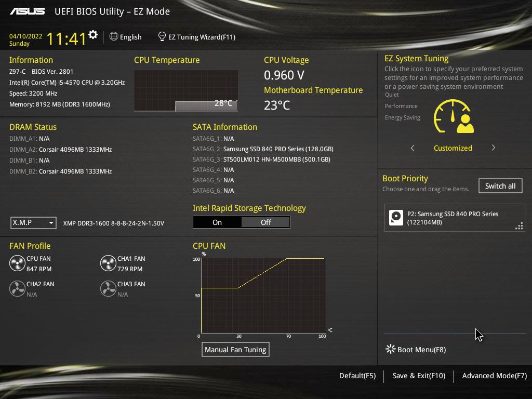Click the Customized gauge tuning icon
Image resolution: width=532 pixels, height=399 pixels.
coord(454,116)
